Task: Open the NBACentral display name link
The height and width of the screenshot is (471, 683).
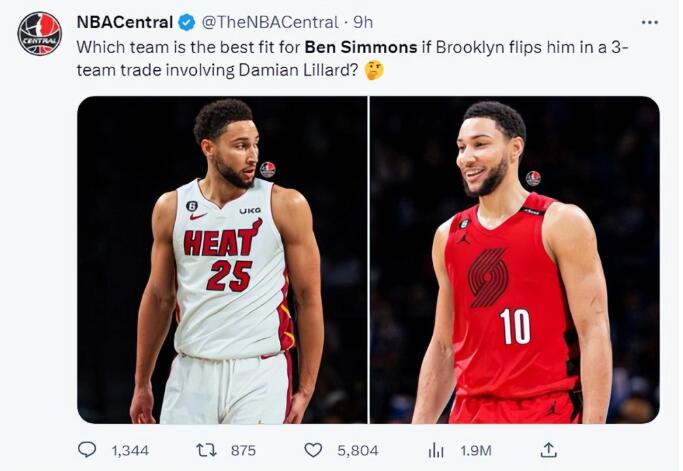Action: click(123, 21)
